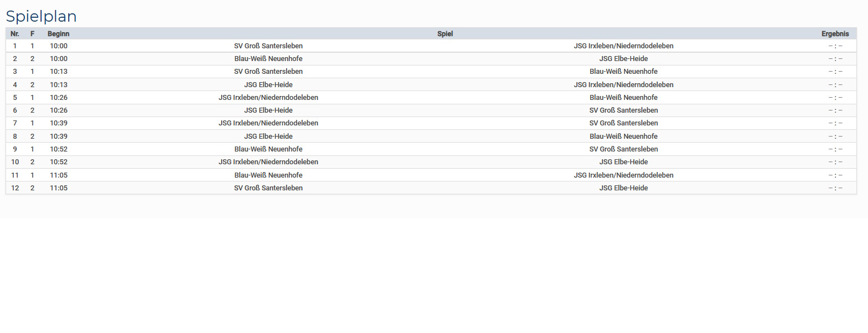Select JSG Irxleben/Niederndodeleben in game 7
Viewport: 868px width, 333px height.
pyautogui.click(x=268, y=123)
